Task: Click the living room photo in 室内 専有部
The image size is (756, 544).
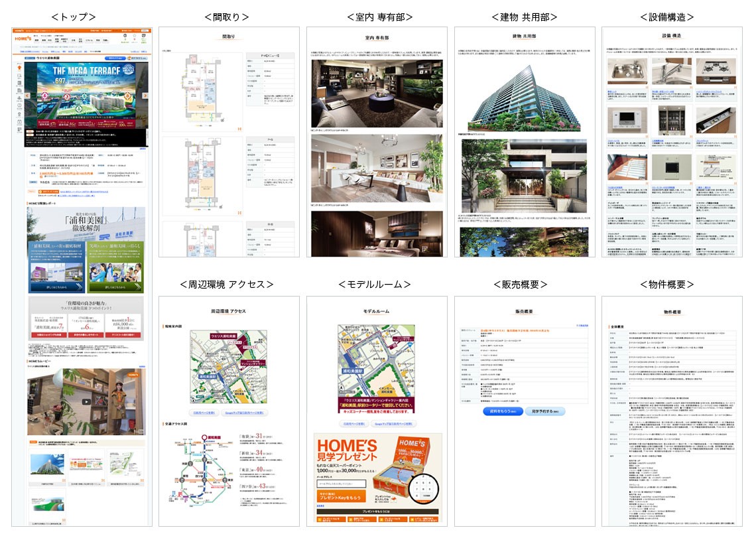Action: point(376,94)
